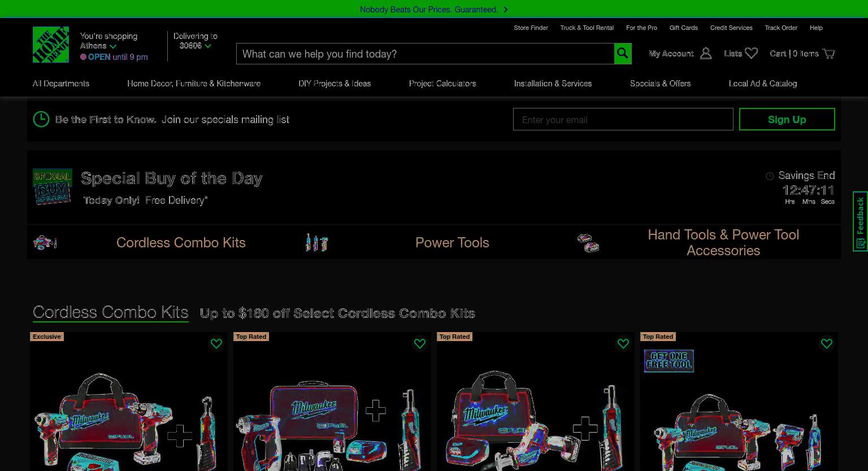Open Help link
868x471 pixels.
(x=816, y=28)
